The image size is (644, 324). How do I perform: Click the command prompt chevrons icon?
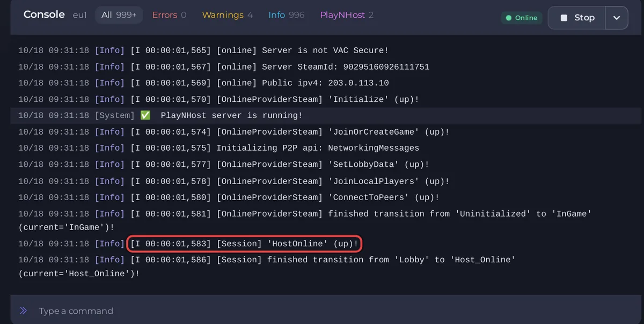[23, 311]
